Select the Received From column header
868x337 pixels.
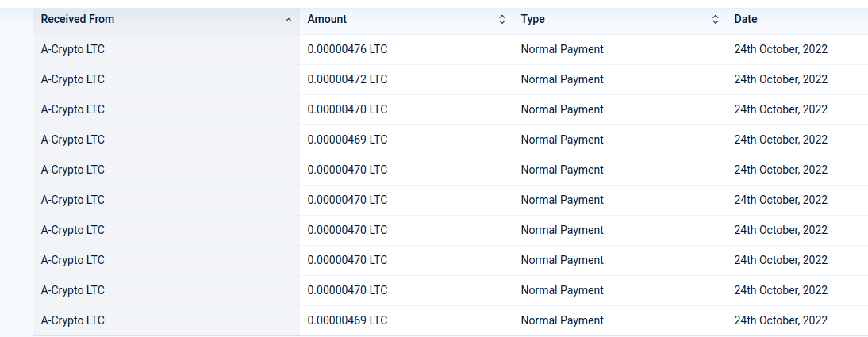(167, 19)
